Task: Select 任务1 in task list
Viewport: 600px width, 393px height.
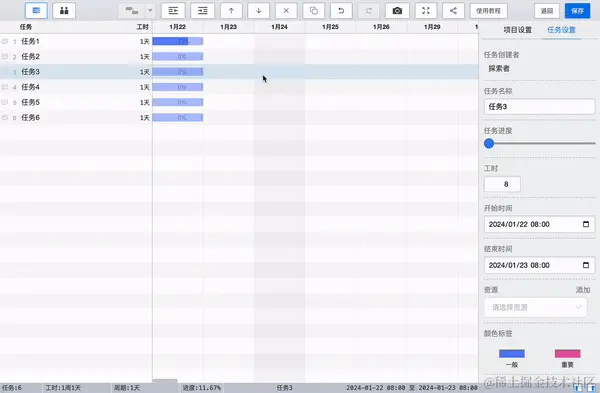Action: 30,41
